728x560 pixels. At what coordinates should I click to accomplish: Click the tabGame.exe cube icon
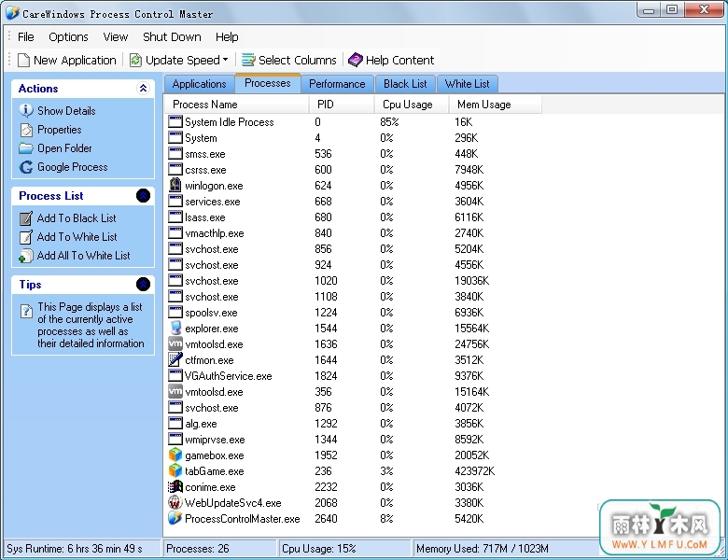point(175,470)
